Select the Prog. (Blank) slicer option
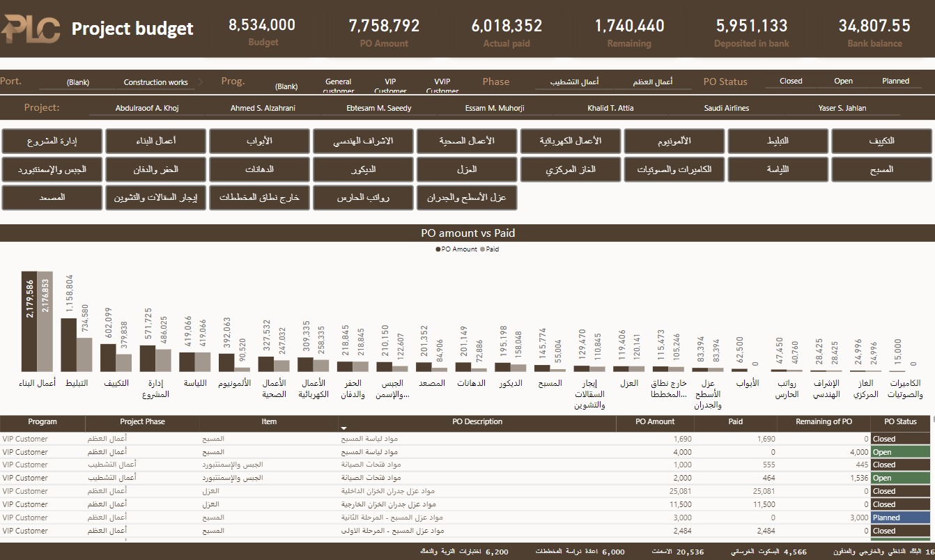This screenshot has width=935, height=560. pyautogui.click(x=286, y=86)
